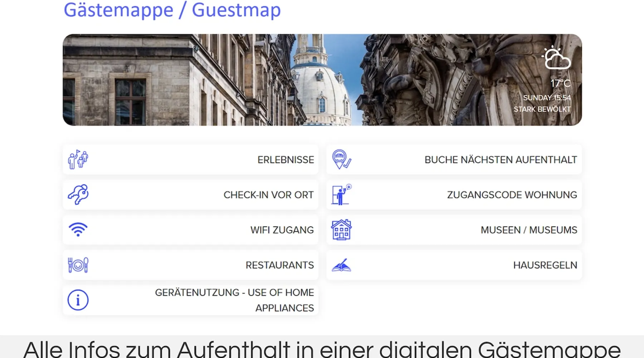644x358 pixels.
Task: Open Gerätenutzung - Use of Home Appliances
Action: pos(234,300)
